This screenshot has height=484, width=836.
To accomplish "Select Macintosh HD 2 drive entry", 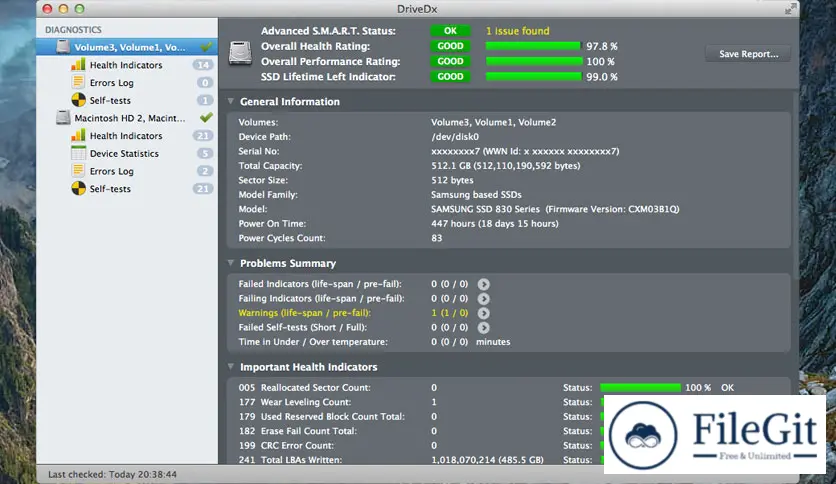I will coord(127,118).
